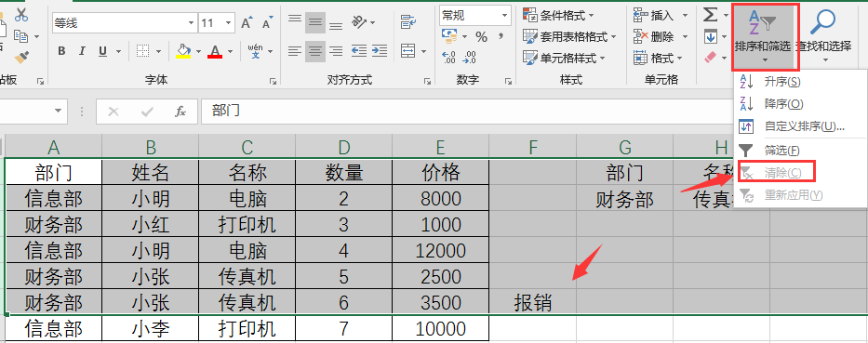Open 单元格样式 cell styles menu
This screenshot has height=343, width=868.
pos(564,58)
